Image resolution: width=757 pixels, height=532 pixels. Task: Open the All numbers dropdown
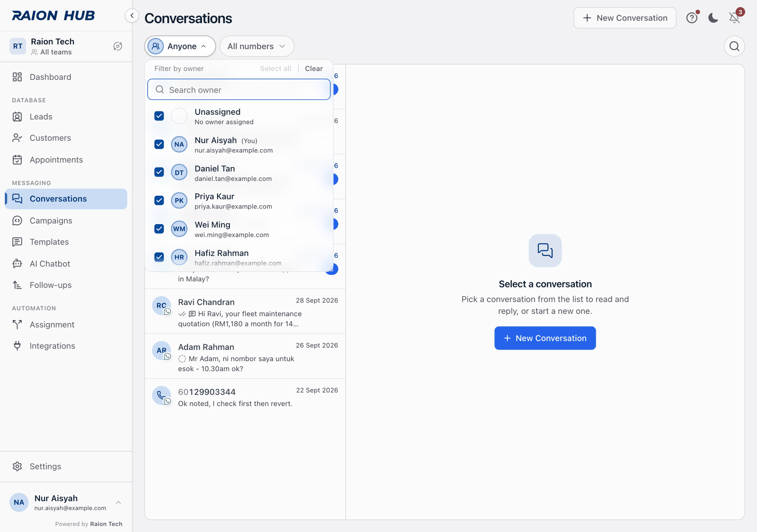257,46
